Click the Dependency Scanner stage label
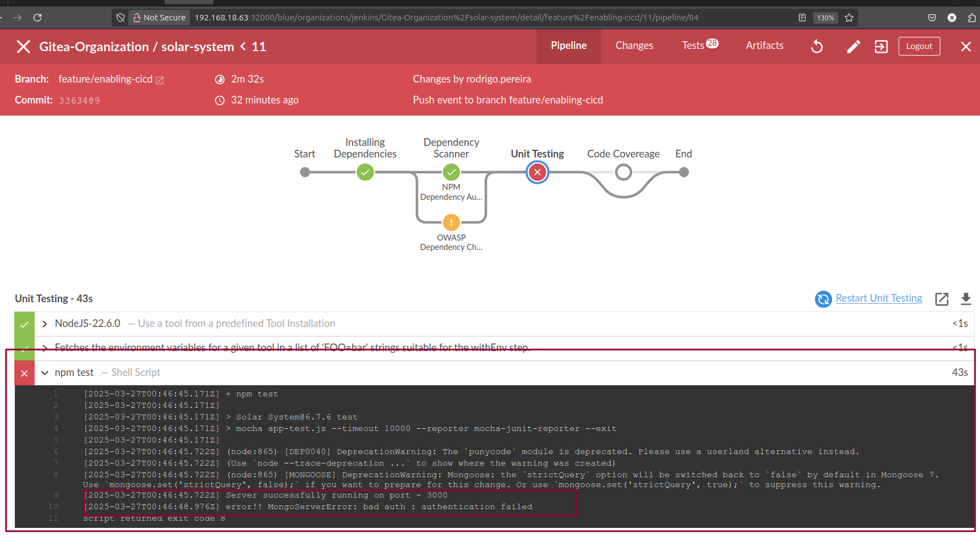 click(451, 148)
